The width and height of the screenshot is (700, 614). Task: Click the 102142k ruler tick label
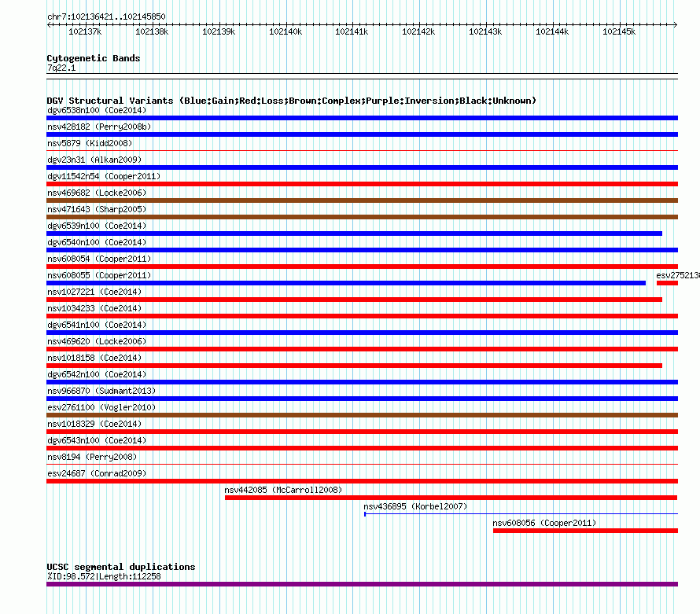point(418,31)
